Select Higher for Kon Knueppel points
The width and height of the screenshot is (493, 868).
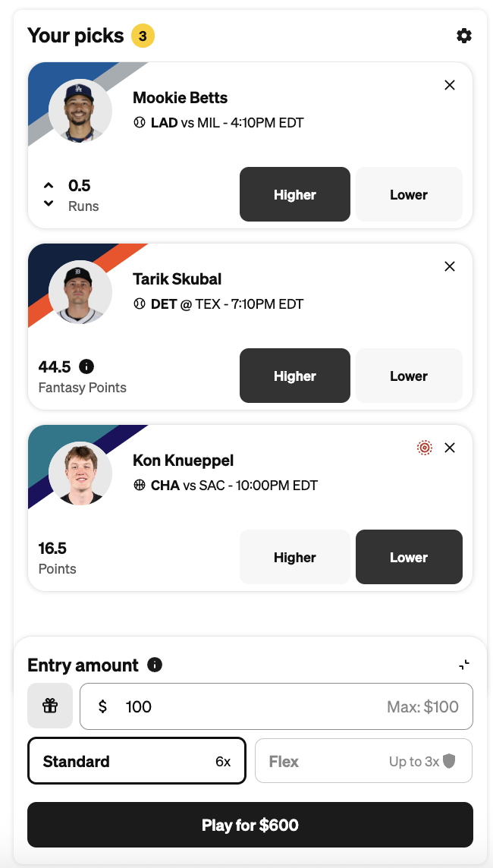point(295,557)
